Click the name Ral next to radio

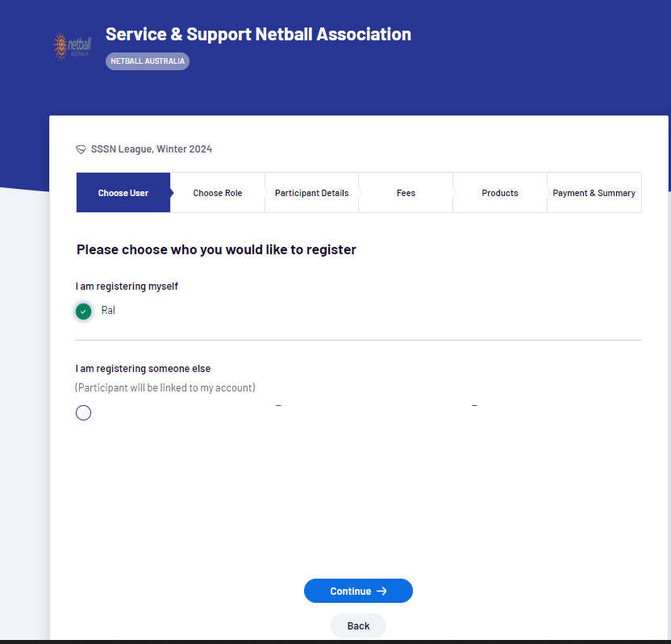coord(108,311)
